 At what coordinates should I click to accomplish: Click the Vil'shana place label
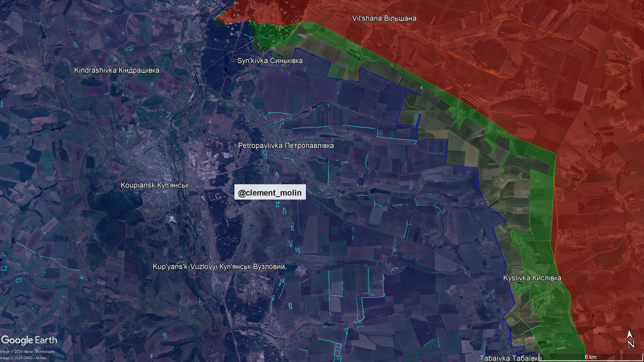click(384, 18)
